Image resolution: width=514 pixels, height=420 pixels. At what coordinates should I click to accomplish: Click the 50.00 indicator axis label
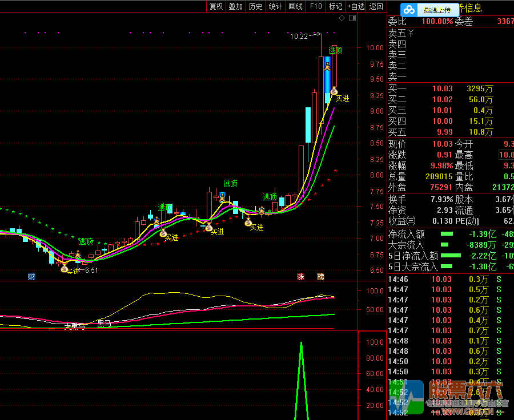click(375, 309)
